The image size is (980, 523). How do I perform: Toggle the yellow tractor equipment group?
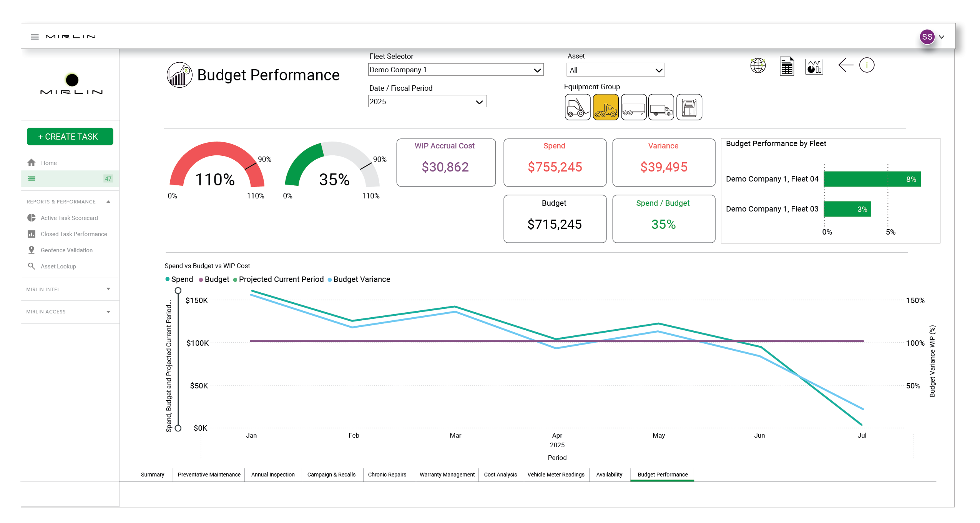(x=605, y=107)
